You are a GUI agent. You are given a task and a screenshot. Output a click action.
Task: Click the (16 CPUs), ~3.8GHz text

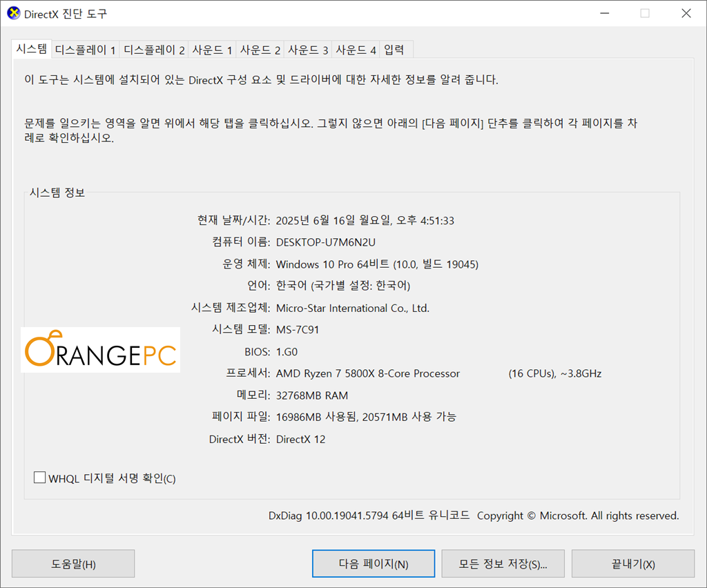pos(555,373)
